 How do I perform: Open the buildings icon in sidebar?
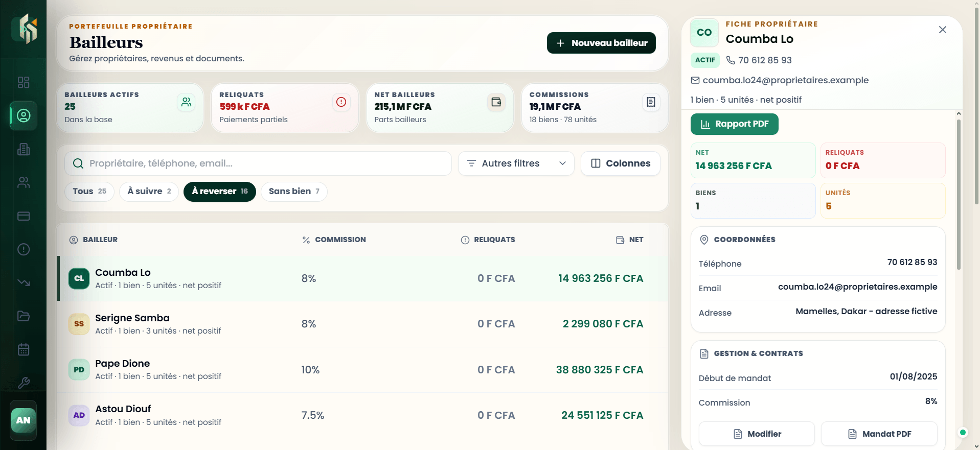click(x=24, y=149)
